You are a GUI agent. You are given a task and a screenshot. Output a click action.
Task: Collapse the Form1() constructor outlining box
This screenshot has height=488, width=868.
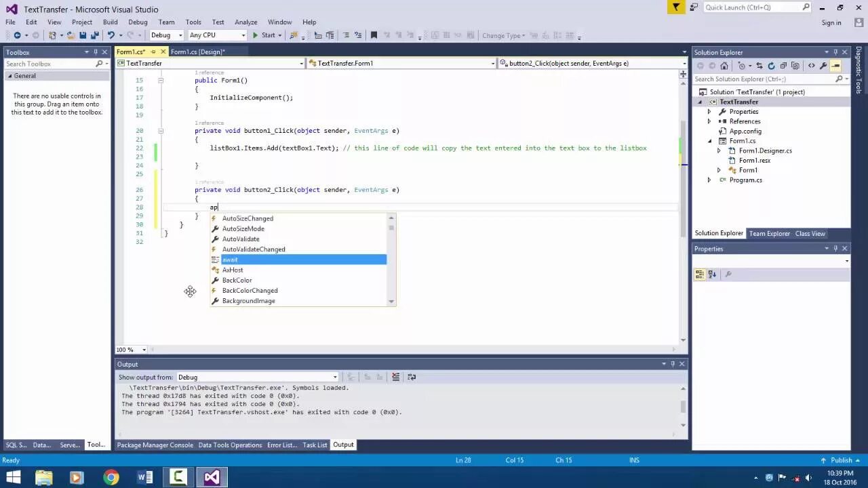pos(161,80)
